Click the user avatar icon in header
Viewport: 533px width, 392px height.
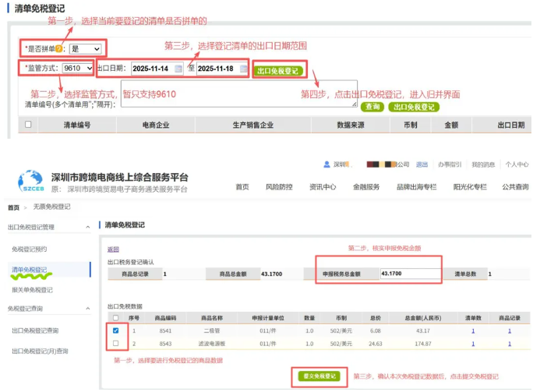pos(326,164)
